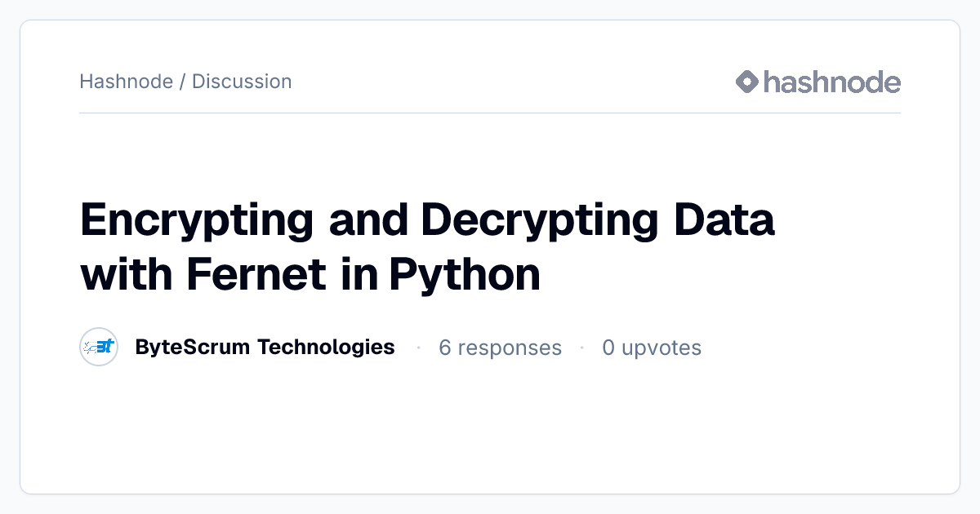
Task: Click the empty card area below the author row
Action: pyautogui.click(x=490, y=428)
